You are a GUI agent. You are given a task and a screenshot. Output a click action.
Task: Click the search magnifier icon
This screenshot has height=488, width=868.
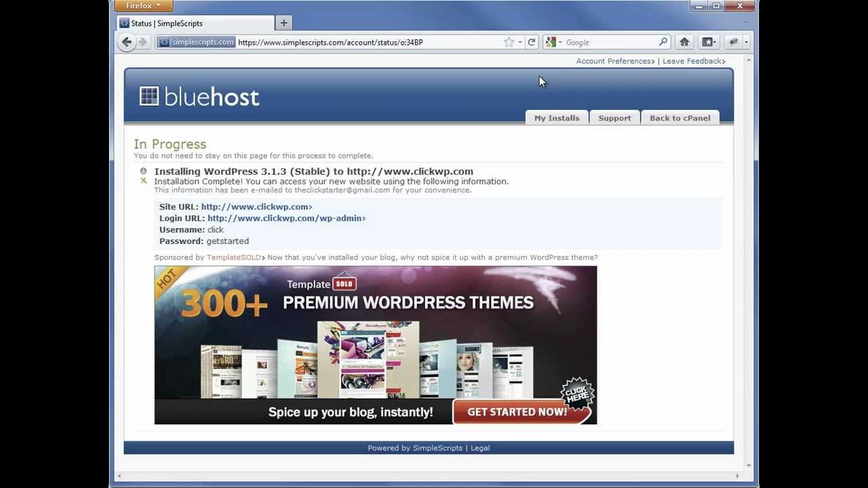click(663, 42)
